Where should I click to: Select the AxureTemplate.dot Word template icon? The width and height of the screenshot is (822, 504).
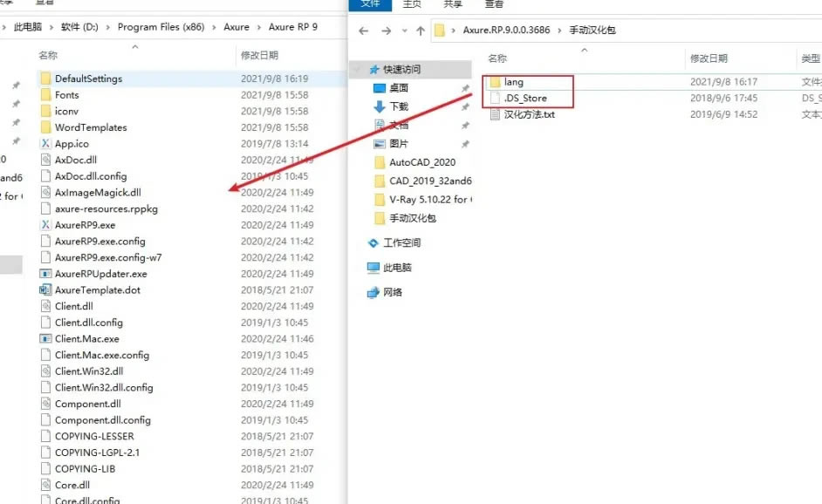46,289
